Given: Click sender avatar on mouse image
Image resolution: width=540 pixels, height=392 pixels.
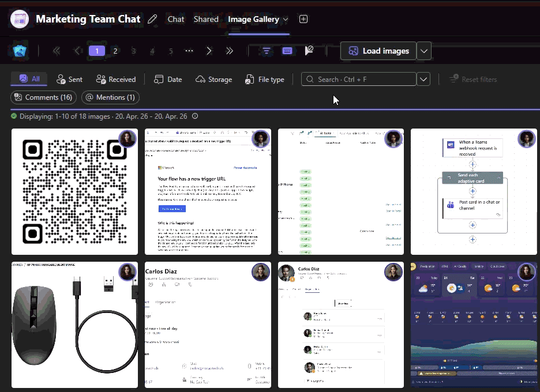Looking at the screenshot, I should [x=127, y=272].
